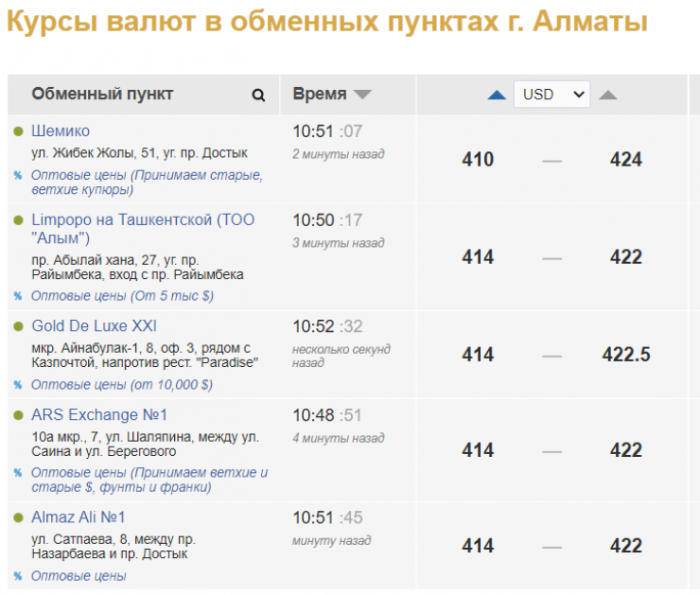The image size is (700, 595).
Task: Open the Almaz Ali №1 link
Action: pyautogui.click(x=79, y=517)
